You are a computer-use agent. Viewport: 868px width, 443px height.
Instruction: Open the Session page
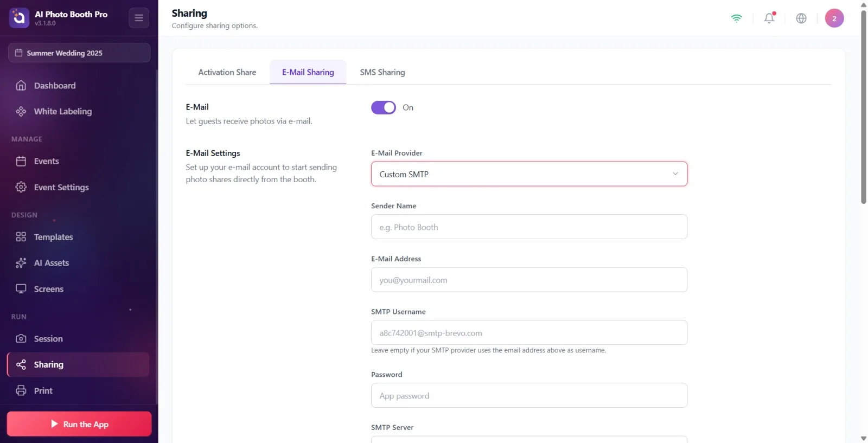tap(78, 339)
